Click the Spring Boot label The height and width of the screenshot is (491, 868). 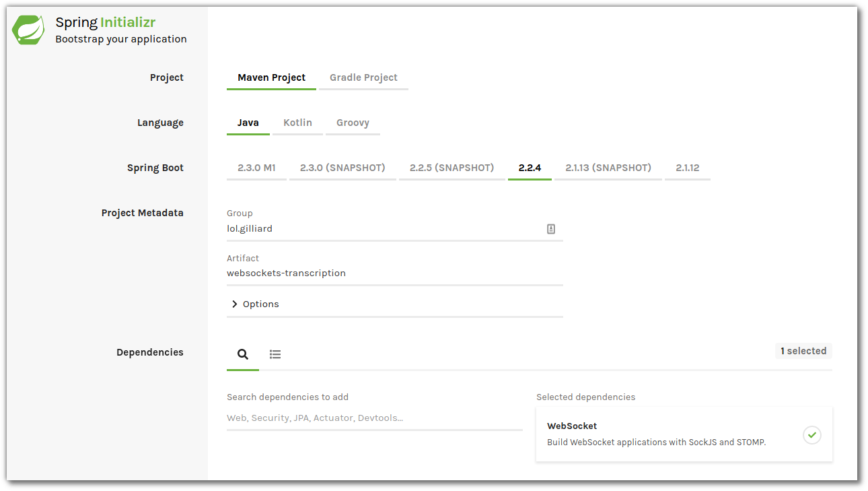click(155, 168)
